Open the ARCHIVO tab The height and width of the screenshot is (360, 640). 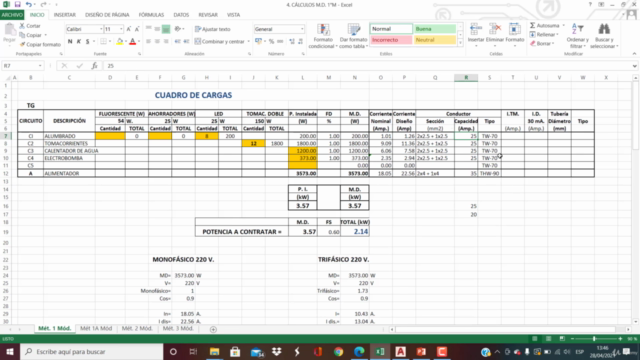pos(12,15)
